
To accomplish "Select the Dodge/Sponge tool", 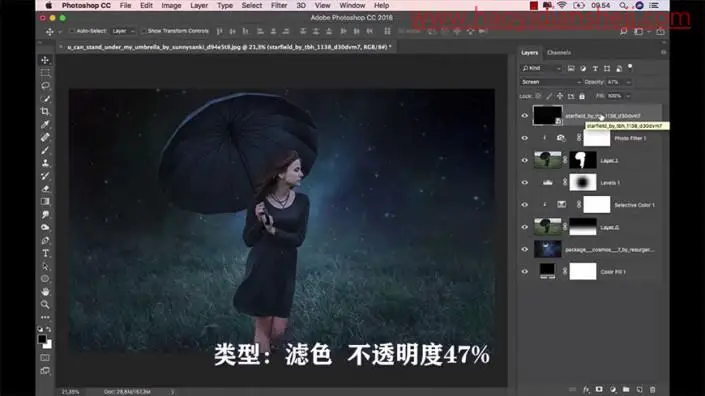I will click(x=45, y=227).
